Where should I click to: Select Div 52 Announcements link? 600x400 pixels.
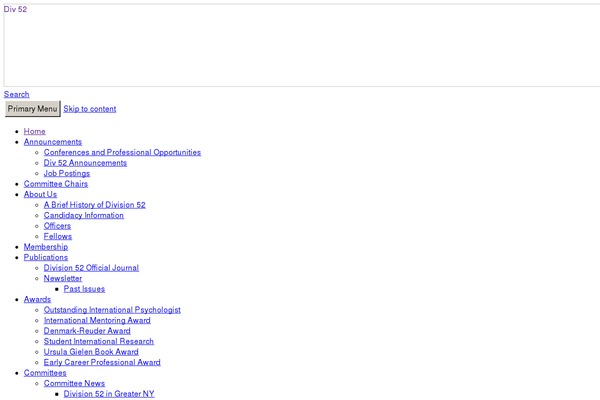click(85, 163)
